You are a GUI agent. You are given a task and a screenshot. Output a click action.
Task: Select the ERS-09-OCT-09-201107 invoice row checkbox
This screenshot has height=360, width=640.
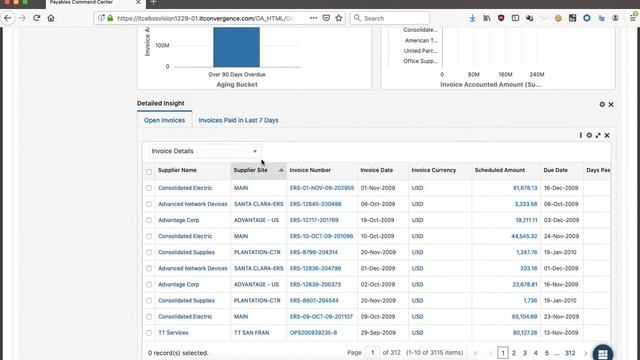[149, 317]
